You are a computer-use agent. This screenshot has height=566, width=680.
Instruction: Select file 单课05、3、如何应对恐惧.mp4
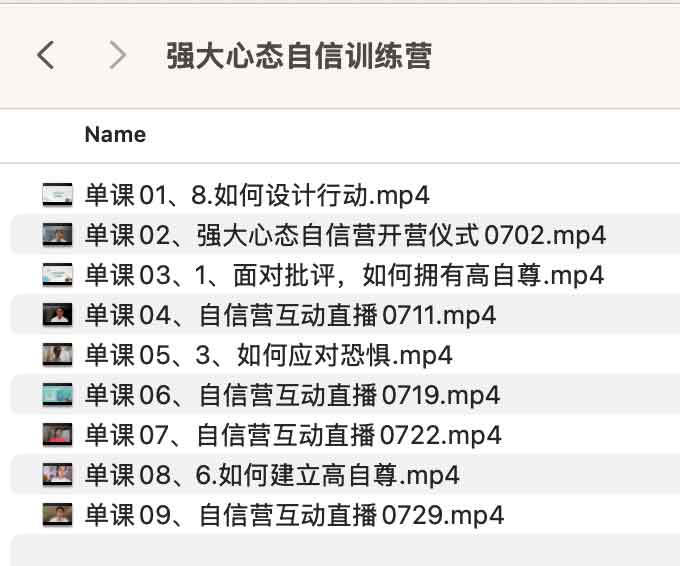(268, 354)
